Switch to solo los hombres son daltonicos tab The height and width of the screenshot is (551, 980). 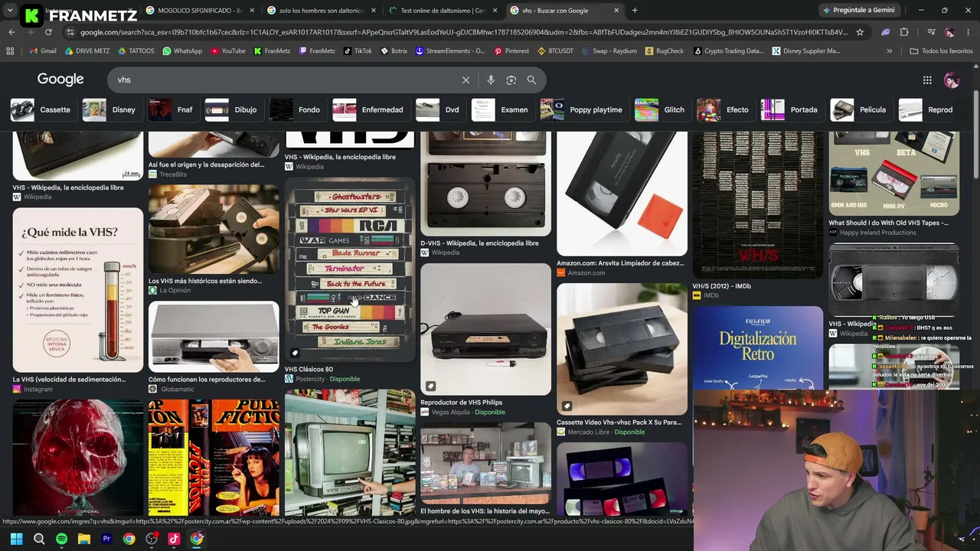coord(322,11)
